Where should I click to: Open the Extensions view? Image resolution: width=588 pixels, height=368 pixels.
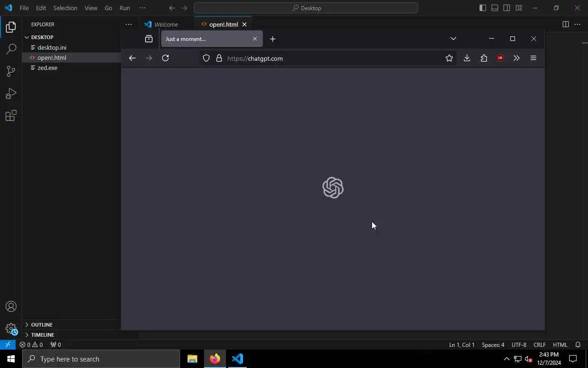(11, 115)
